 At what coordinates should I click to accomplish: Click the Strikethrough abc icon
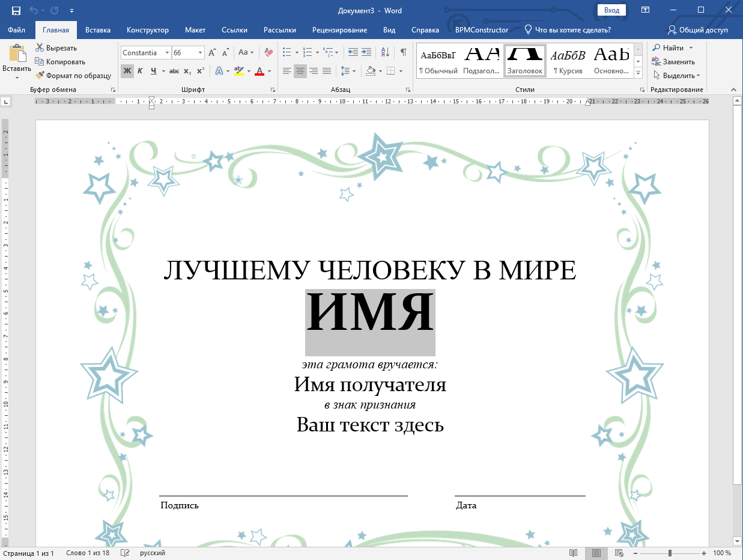(174, 71)
